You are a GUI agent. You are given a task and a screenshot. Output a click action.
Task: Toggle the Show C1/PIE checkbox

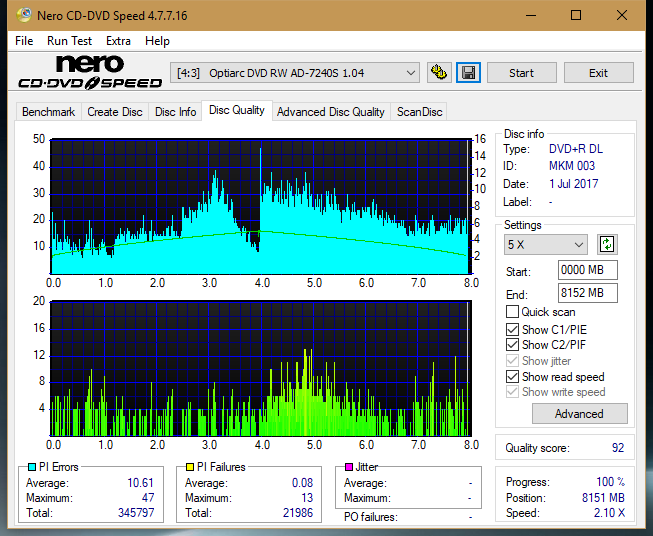point(512,329)
